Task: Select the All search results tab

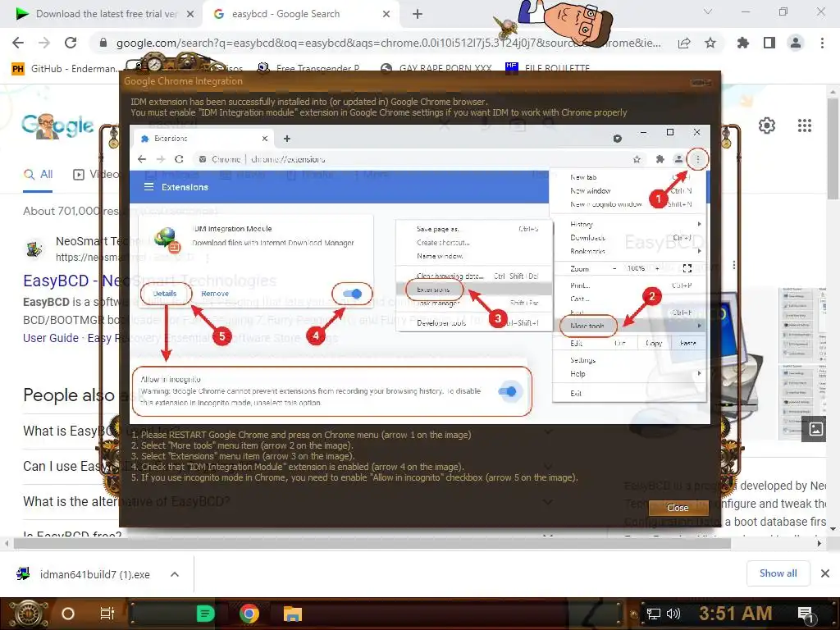Action: 38,175
